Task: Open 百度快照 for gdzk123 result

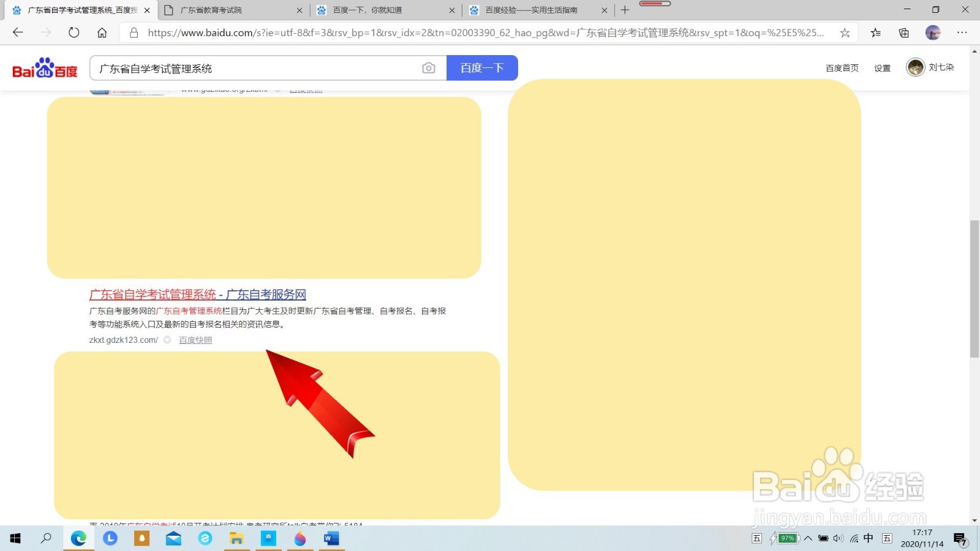Action: tap(195, 340)
